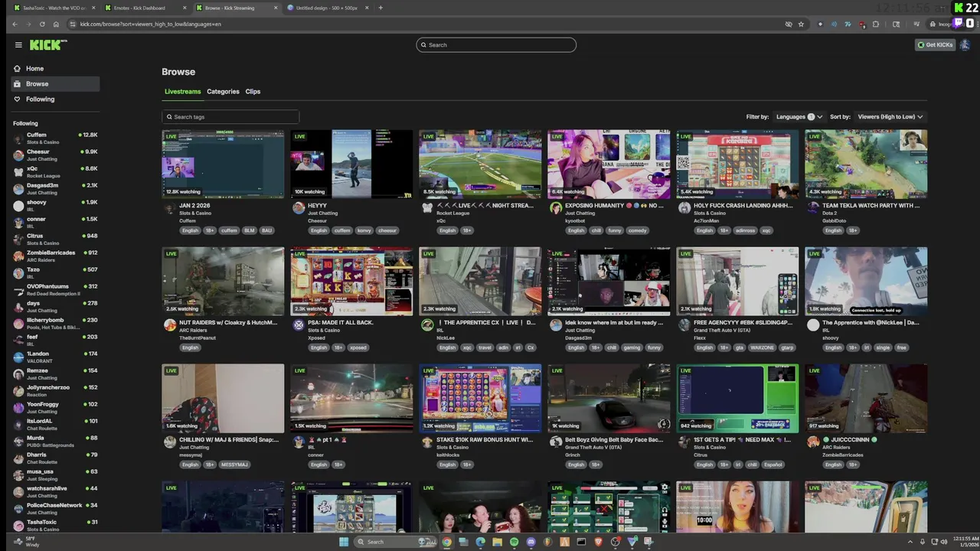Click Cheesur avatar under HEYYY stream
This screenshot has height=551, width=980.
click(x=299, y=207)
